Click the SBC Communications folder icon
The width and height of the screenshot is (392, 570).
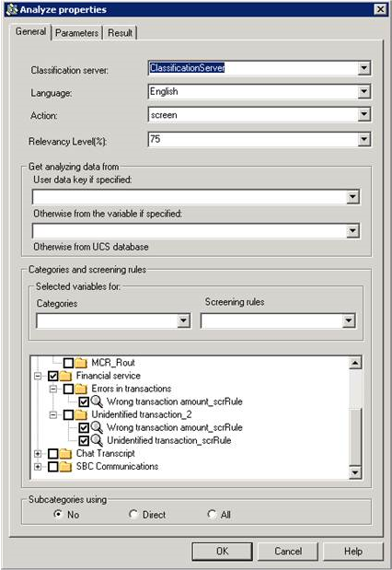[x=65, y=466]
